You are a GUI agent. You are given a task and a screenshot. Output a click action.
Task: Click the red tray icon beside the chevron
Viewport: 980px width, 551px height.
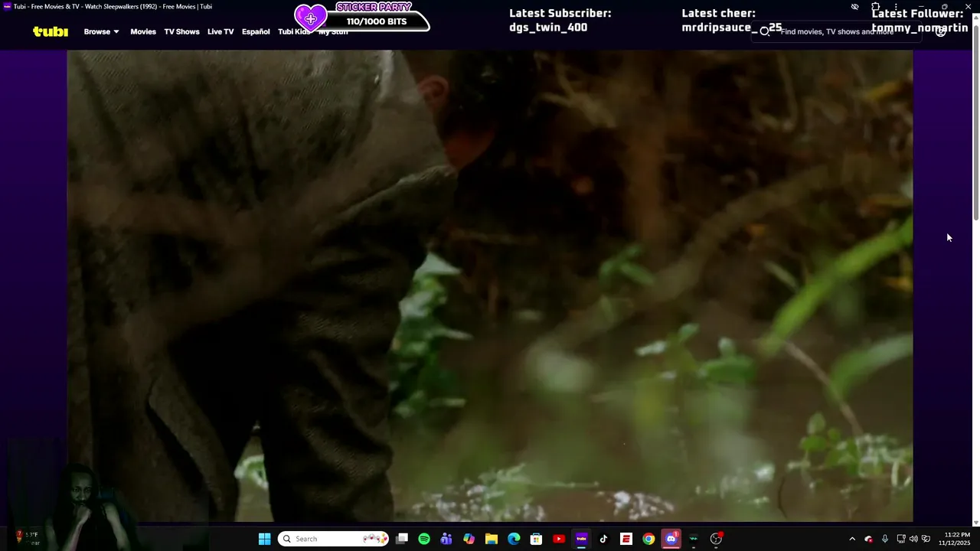[x=868, y=539]
